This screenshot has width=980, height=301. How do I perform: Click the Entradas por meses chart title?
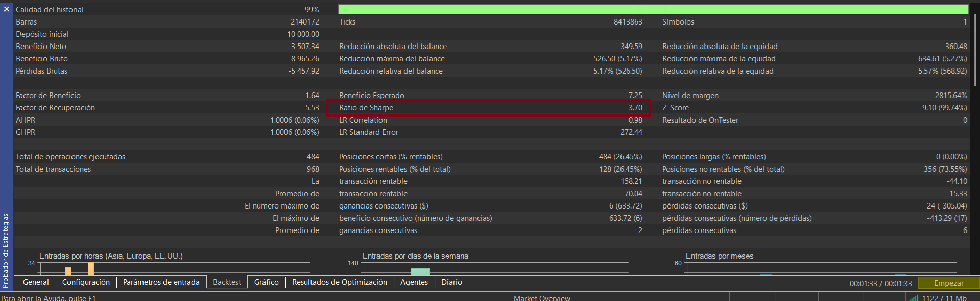[x=720, y=256]
